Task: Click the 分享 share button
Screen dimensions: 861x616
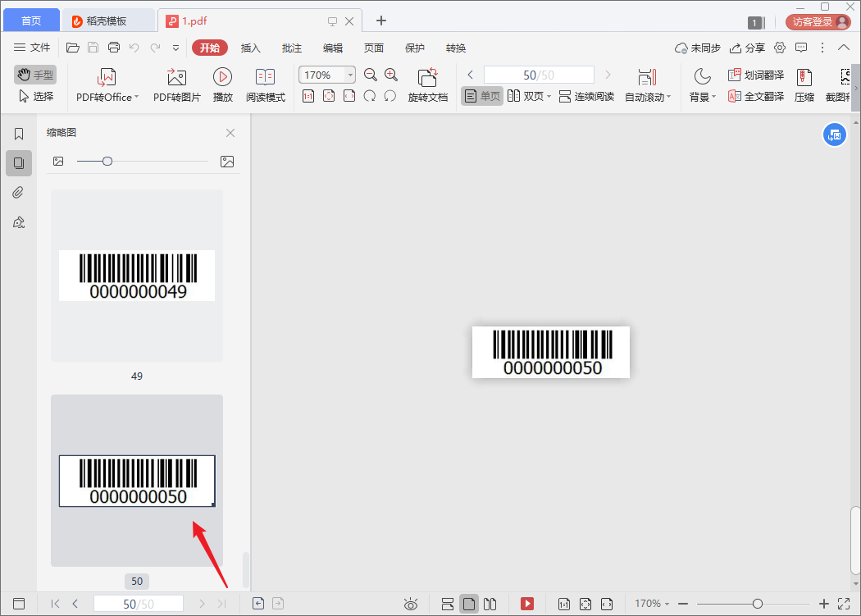Action: point(747,48)
